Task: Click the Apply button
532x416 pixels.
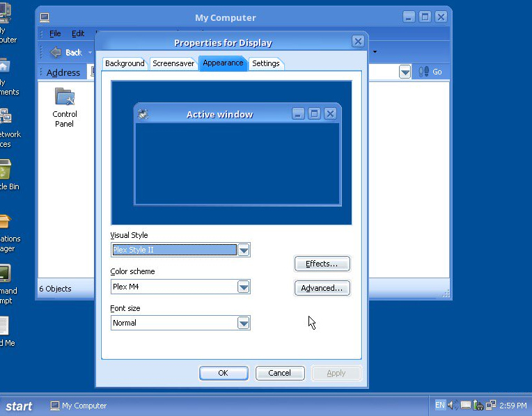Action: point(336,373)
